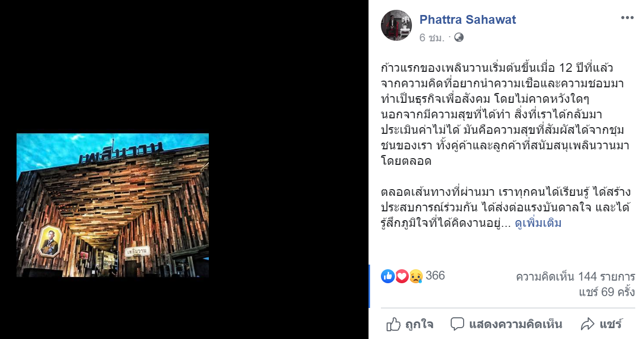Click the wooden building photo
644x339 pixels.
coord(113,205)
